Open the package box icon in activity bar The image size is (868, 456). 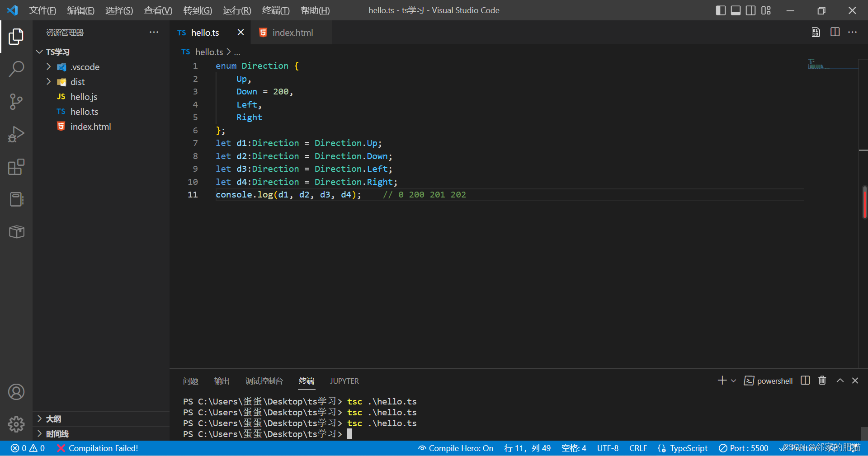coord(16,232)
